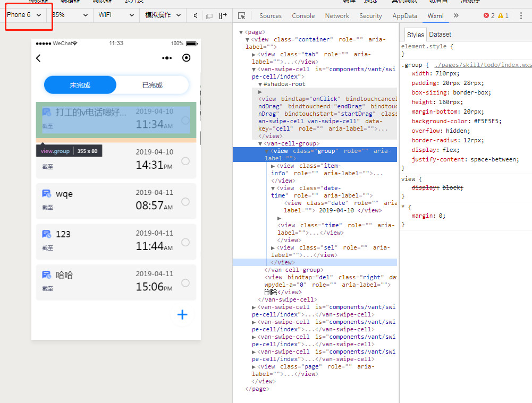Click the circular close target icon
The height and width of the screenshot is (403, 532).
186,58
